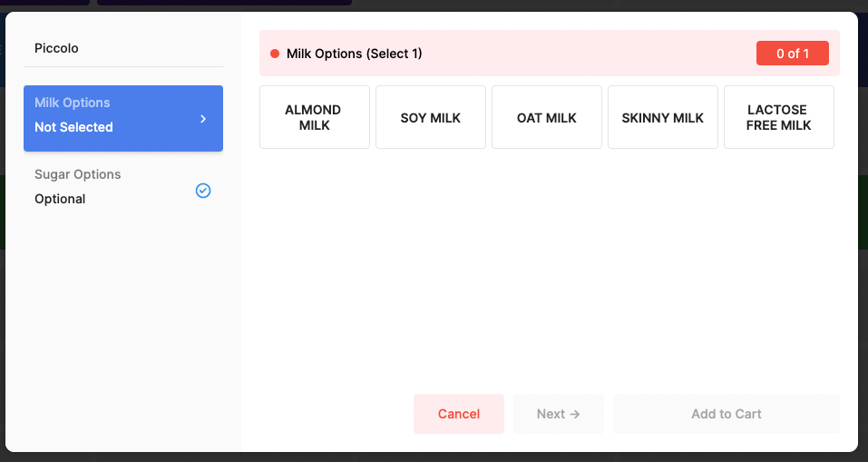Click the dimmed backdrop below the dialog

point(434,457)
